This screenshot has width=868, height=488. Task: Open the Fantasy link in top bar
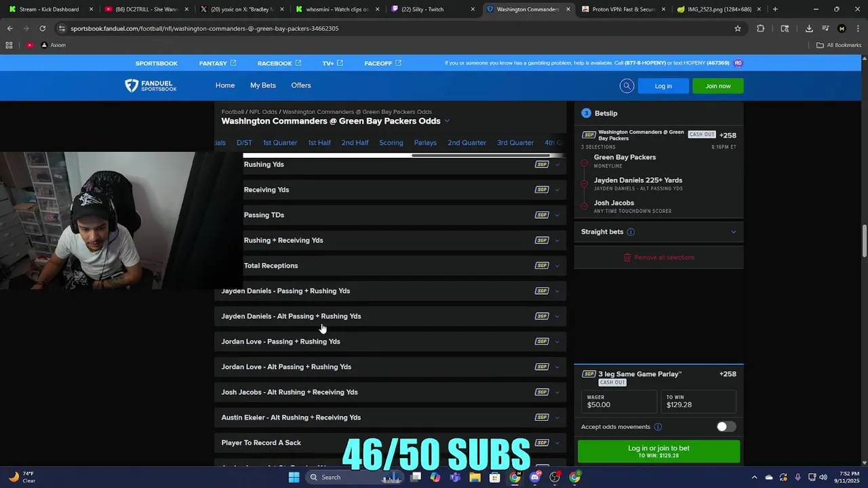pos(218,63)
